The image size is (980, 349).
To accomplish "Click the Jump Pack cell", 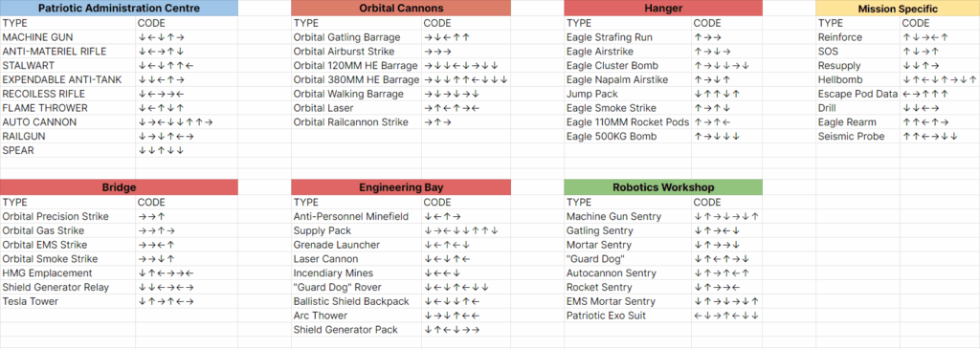I will [x=628, y=94].
